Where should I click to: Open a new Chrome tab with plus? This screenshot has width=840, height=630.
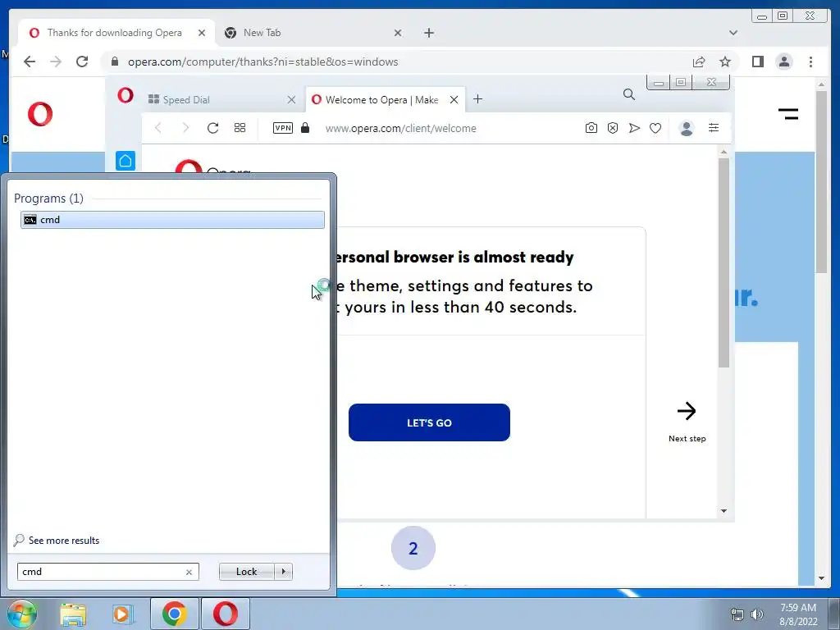tap(428, 33)
